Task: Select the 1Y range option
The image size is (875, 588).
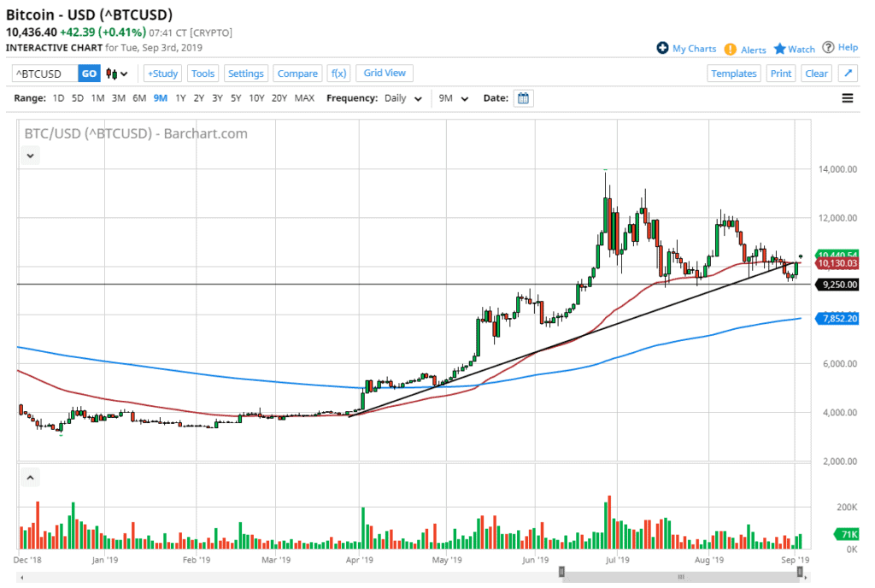Action: coord(180,98)
